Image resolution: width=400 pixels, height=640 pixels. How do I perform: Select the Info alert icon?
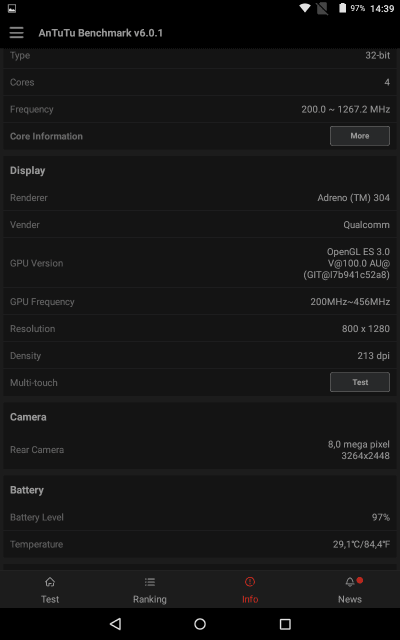coord(250,582)
